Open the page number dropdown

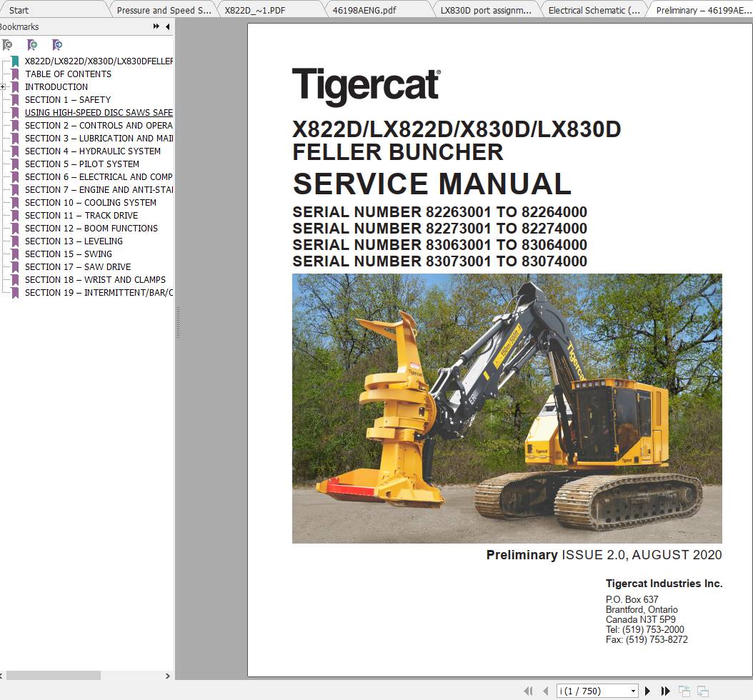633,691
